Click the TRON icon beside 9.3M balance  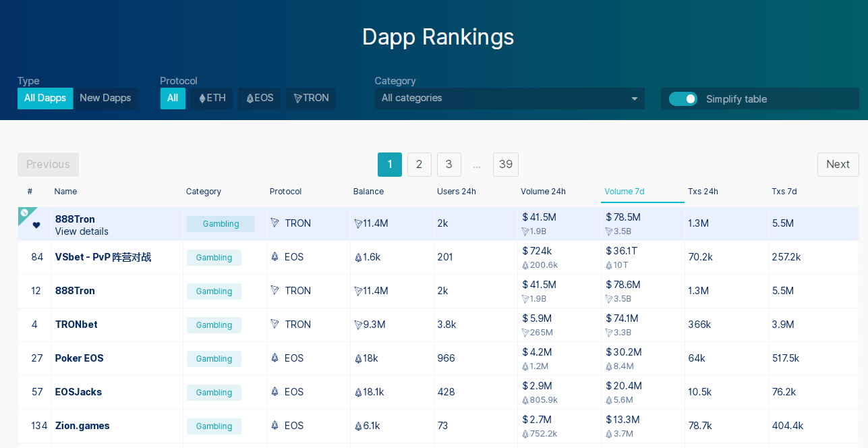click(x=358, y=325)
